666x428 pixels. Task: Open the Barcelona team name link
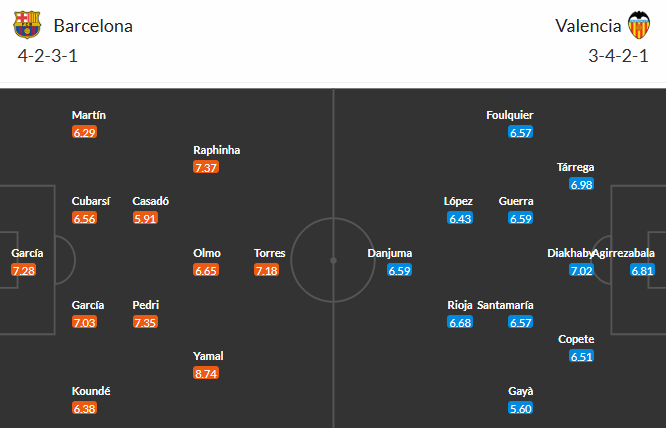click(93, 26)
